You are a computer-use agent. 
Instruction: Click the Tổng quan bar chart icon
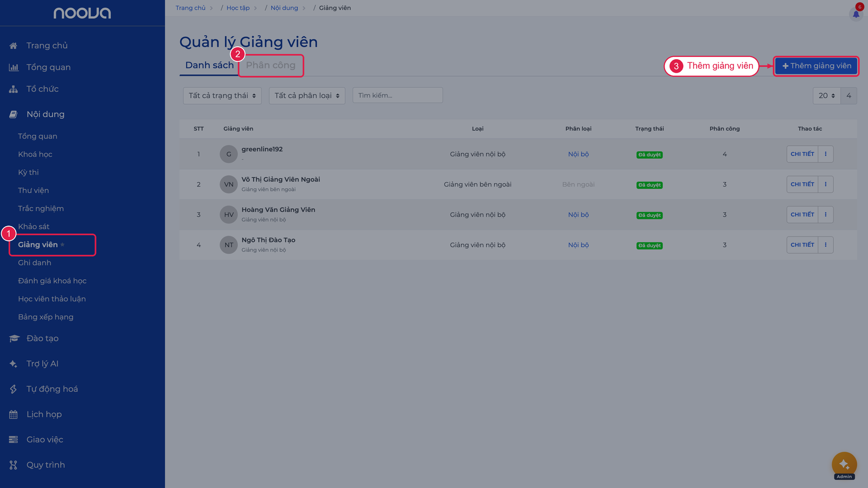click(x=14, y=67)
